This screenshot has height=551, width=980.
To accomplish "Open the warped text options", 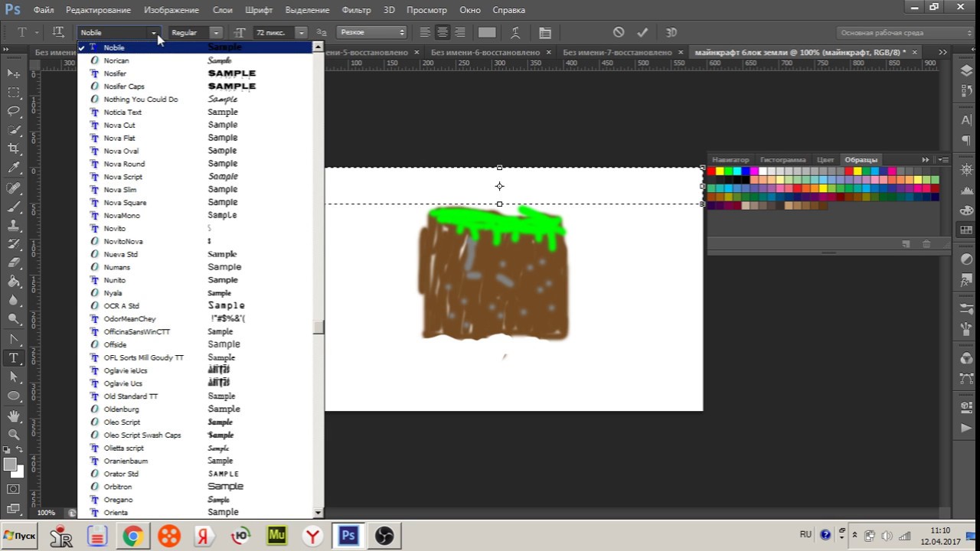I will 515,32.
